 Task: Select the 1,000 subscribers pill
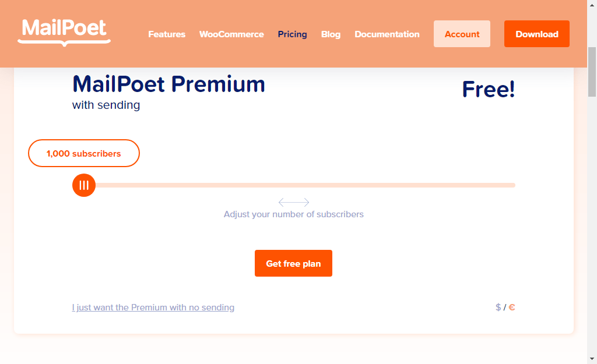pyautogui.click(x=83, y=153)
